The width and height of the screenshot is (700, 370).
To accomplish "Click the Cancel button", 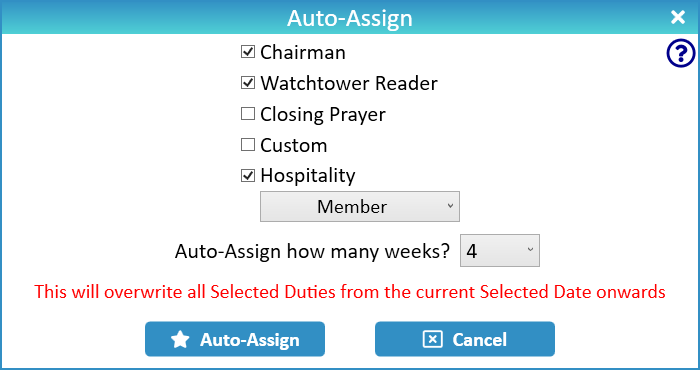I will [x=465, y=339].
